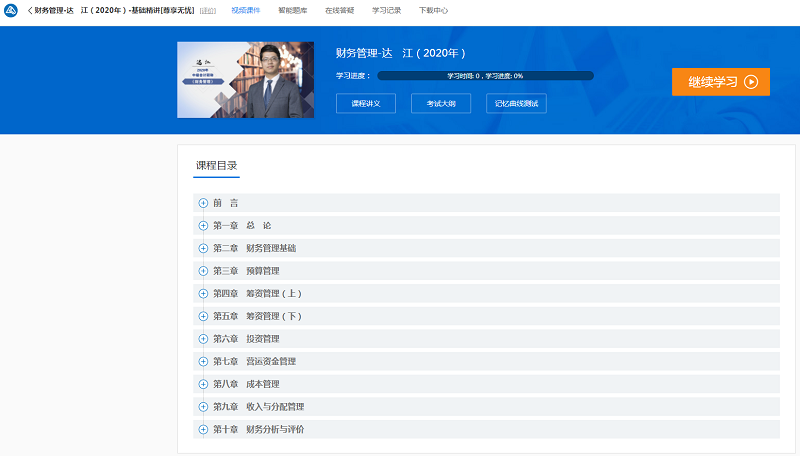This screenshot has height=456, width=800.
Task: Click the 记忆曲线测试 button
Action: point(516,104)
